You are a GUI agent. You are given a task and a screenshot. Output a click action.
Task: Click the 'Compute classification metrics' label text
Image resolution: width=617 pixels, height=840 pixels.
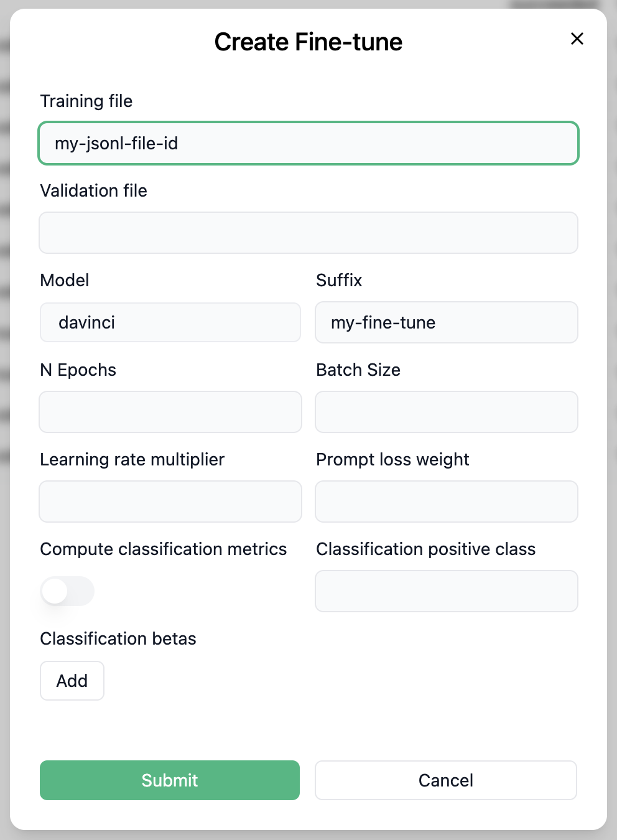click(163, 549)
